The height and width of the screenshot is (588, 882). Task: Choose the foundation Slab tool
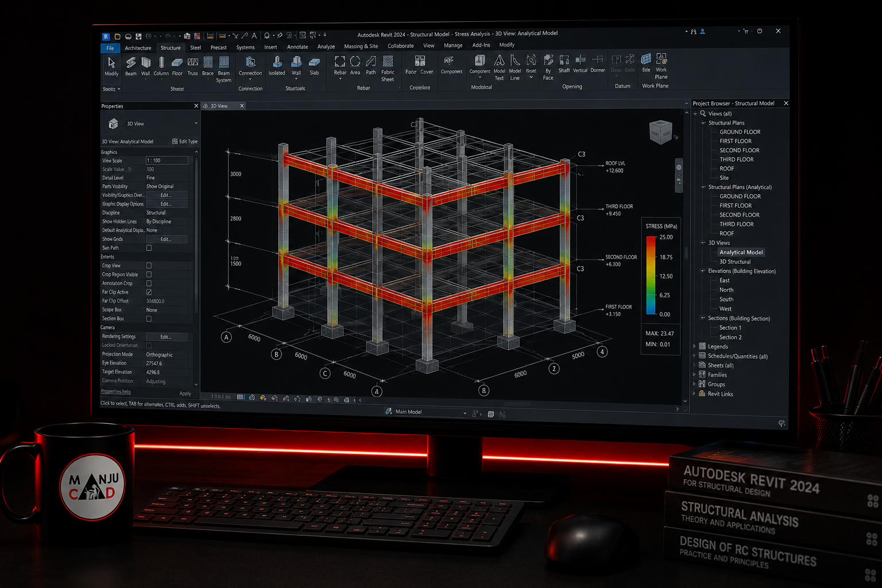314,66
